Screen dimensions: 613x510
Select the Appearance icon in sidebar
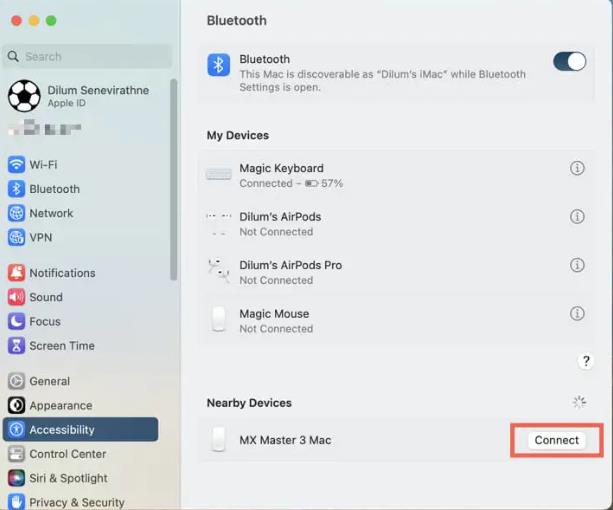[x=16, y=405]
